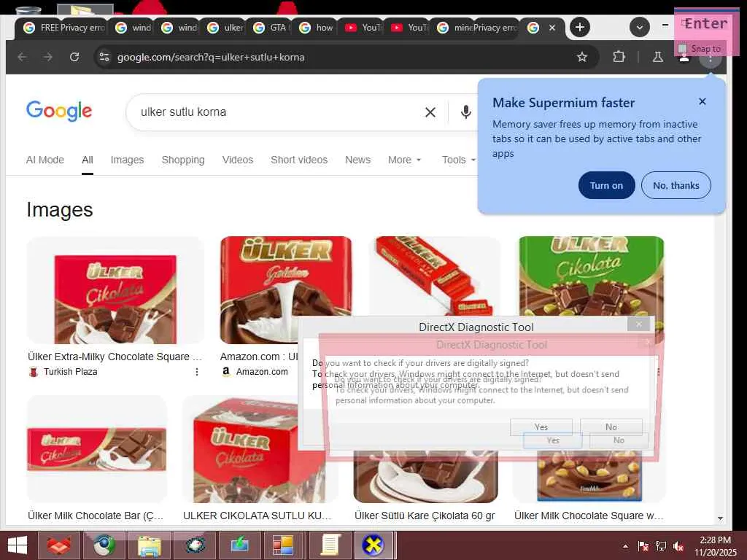Open a new tab with the plus button
This screenshot has width=747, height=560.
(580, 27)
